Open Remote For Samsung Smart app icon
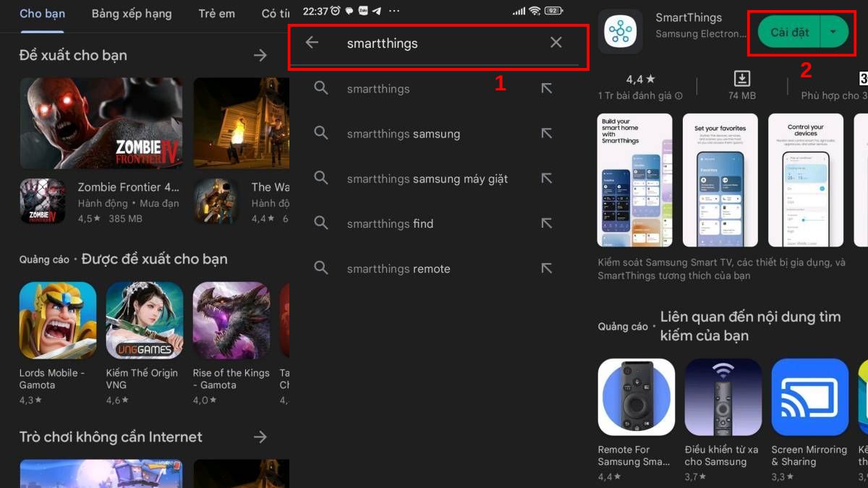 pos(637,397)
